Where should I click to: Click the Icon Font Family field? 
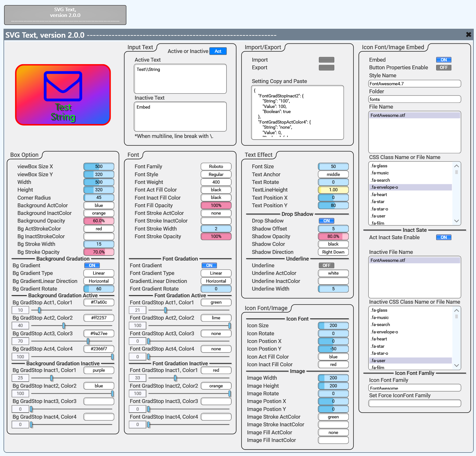point(414,388)
